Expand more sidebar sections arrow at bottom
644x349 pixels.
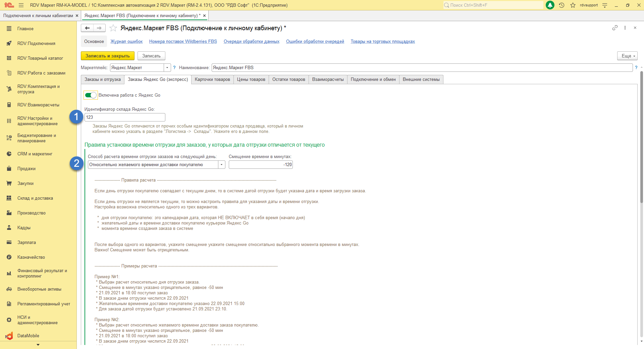point(38,345)
